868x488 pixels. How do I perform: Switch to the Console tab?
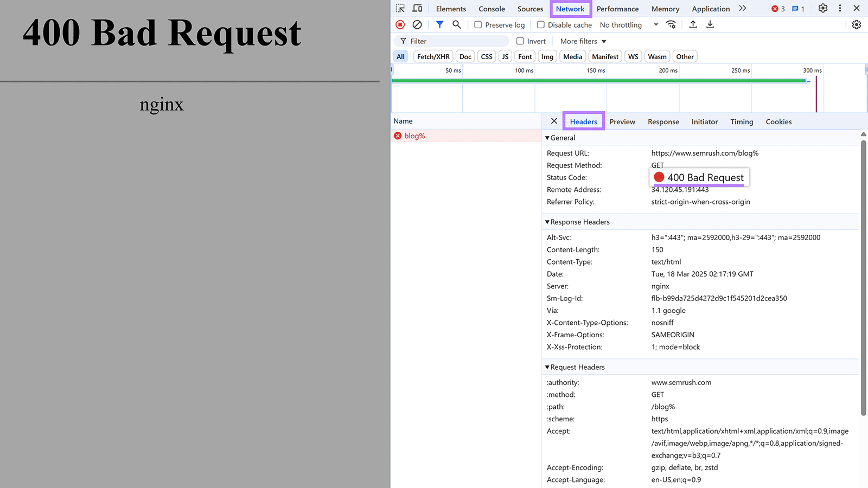coord(492,8)
